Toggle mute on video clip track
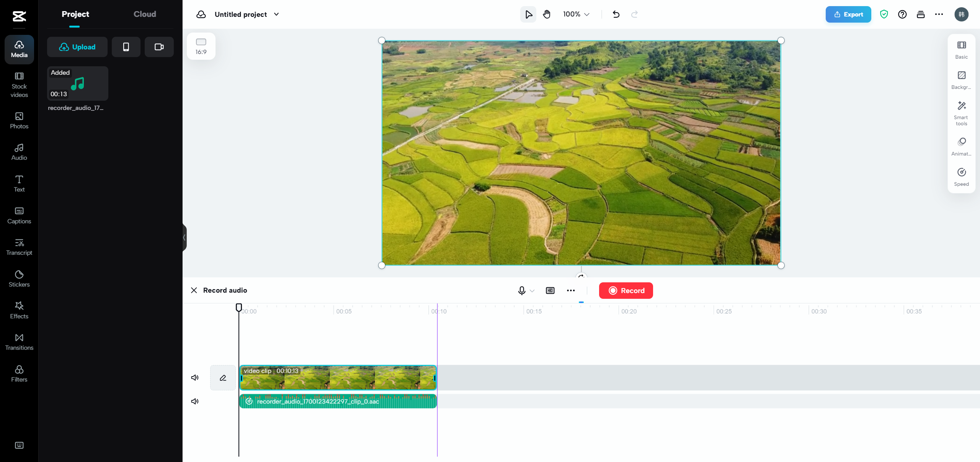Screen dimensions: 980x462 click(195, 377)
